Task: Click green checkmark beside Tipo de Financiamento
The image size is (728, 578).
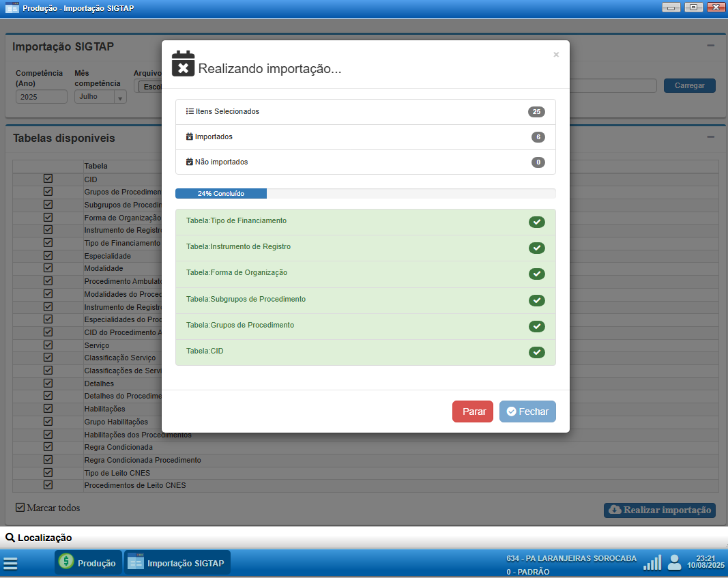Action: (536, 222)
